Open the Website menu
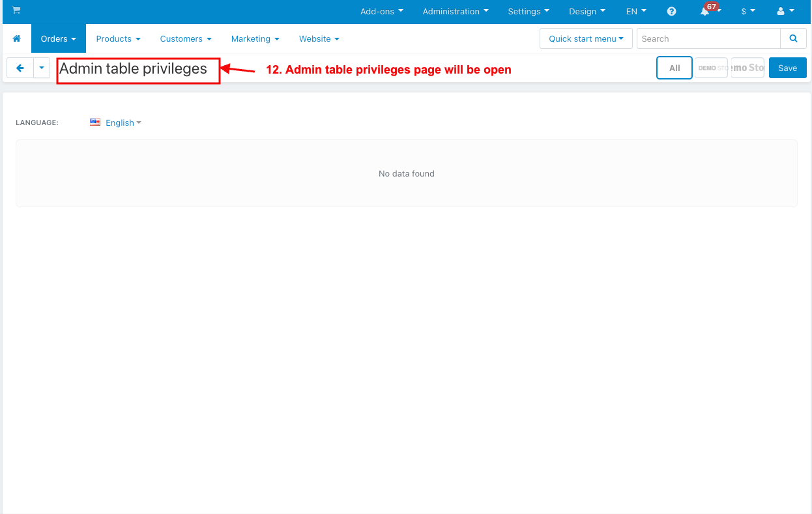The height and width of the screenshot is (514, 812). pos(319,39)
